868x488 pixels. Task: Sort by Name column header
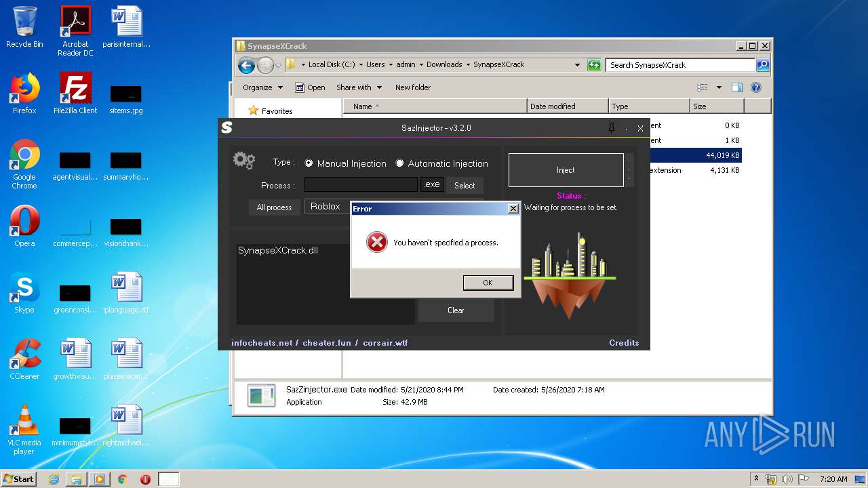(x=435, y=106)
